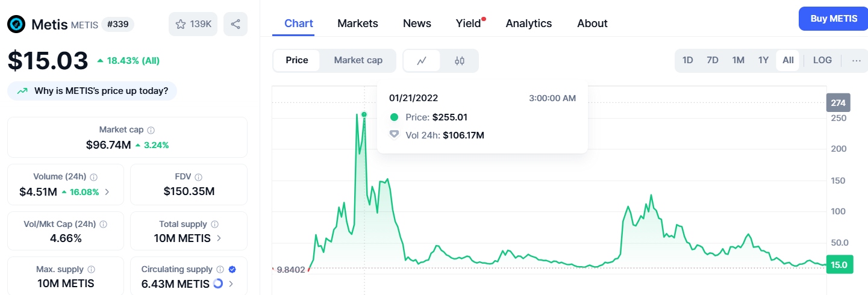
Task: Open the About tab
Action: 592,23
